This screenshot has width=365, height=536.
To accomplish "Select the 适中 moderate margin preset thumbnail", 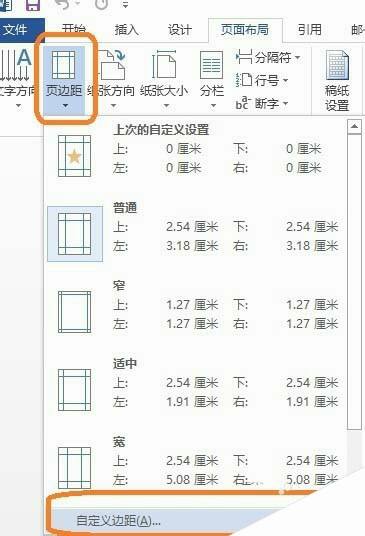I will 74,390.
